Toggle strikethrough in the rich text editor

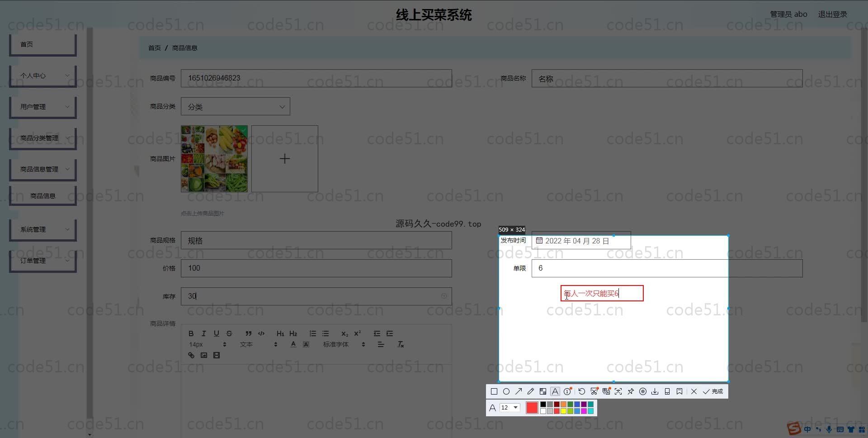pyautogui.click(x=229, y=333)
